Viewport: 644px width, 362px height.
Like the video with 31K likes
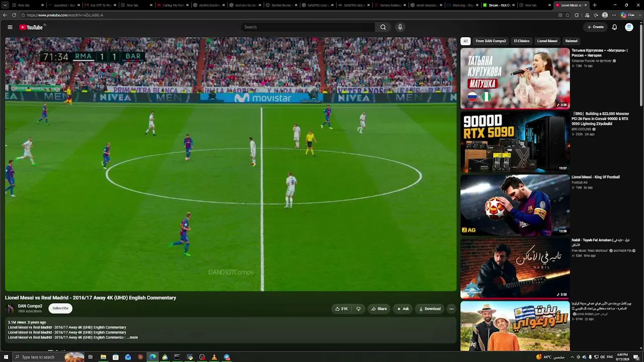pos(342,309)
